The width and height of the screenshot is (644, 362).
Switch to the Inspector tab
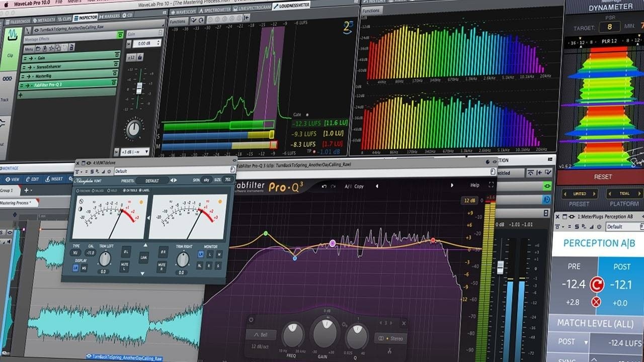[86, 17]
